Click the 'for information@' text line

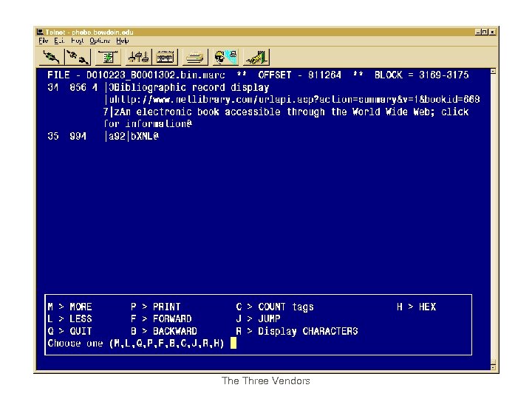pyautogui.click(x=148, y=124)
